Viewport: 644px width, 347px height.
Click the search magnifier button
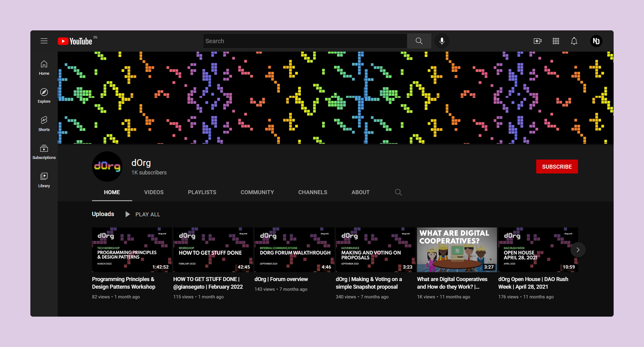(x=419, y=41)
